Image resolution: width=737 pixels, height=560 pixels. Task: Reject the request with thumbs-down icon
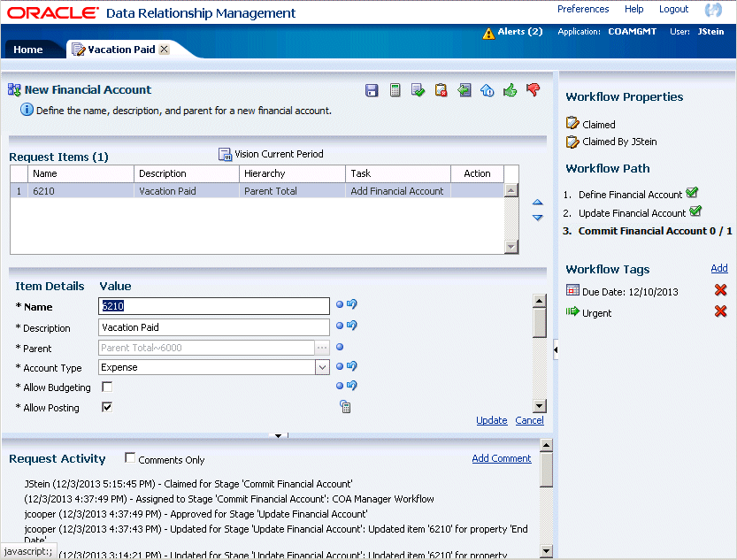pyautogui.click(x=533, y=89)
